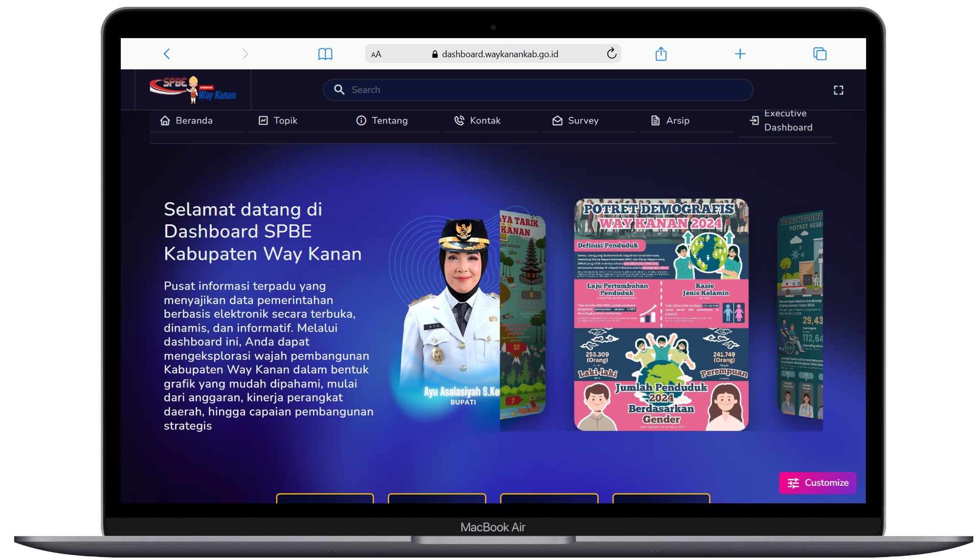Select the partially hidden Daya Tarik Way Kanan slide
This screenshot has width=978, height=560.
click(x=522, y=315)
